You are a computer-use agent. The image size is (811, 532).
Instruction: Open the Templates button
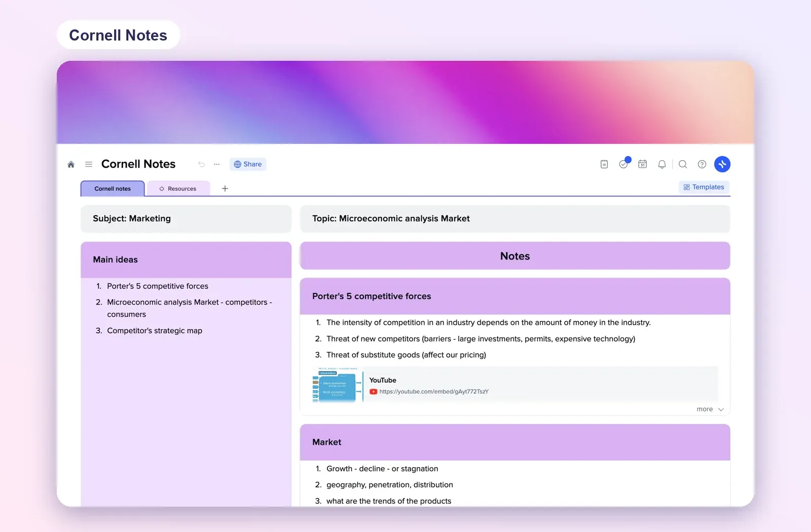(x=704, y=187)
